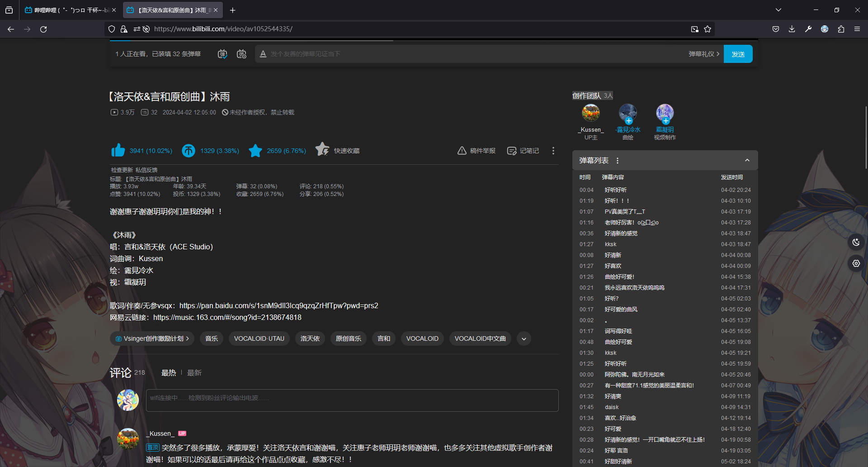Follow 霧見冷水 via plus badge
The height and width of the screenshot is (467, 868).
click(629, 121)
